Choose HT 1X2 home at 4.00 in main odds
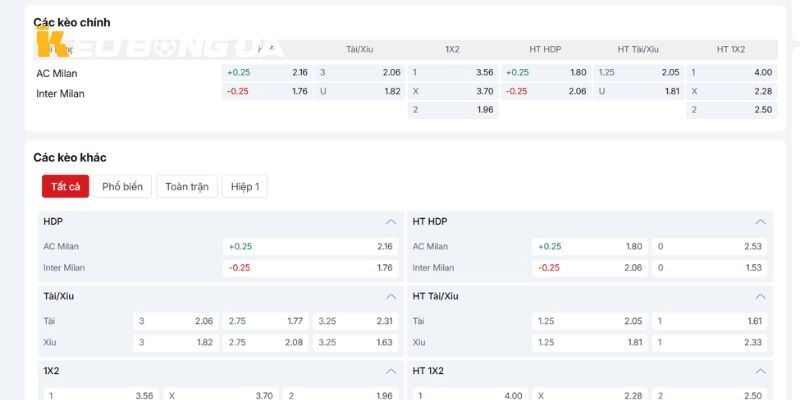 [x=732, y=72]
